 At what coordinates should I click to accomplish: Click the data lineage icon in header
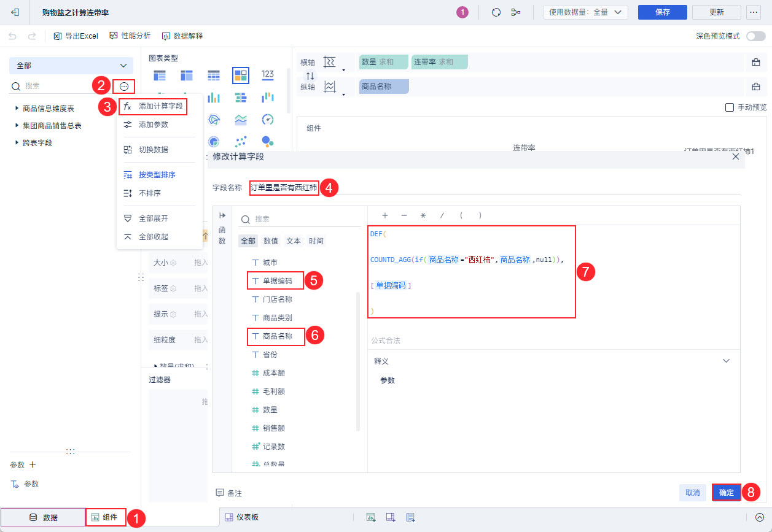point(516,12)
